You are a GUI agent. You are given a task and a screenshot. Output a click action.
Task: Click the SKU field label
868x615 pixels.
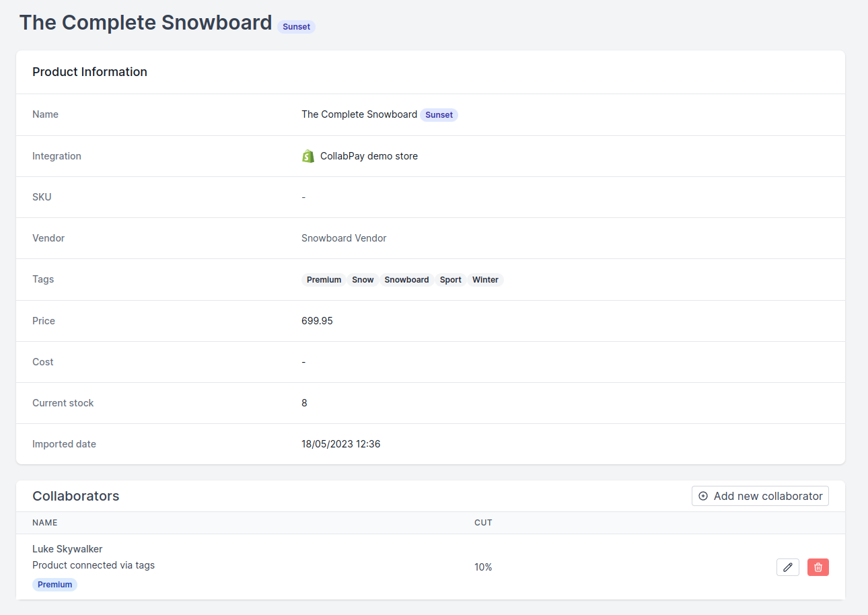[x=42, y=197]
